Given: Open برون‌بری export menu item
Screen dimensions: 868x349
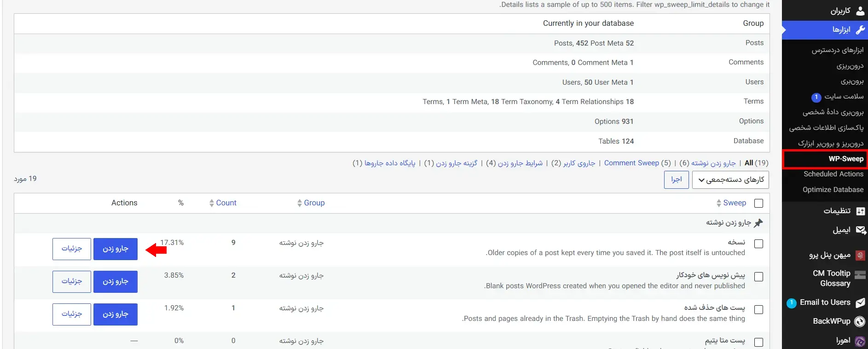Looking at the screenshot, I should pyautogui.click(x=852, y=81).
